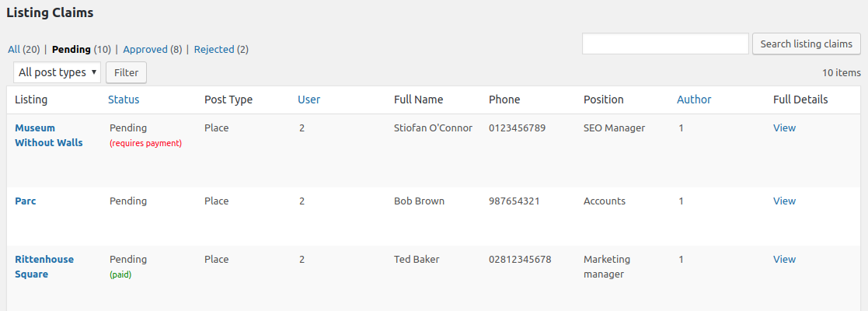Focus the listing claims search field

click(x=665, y=44)
